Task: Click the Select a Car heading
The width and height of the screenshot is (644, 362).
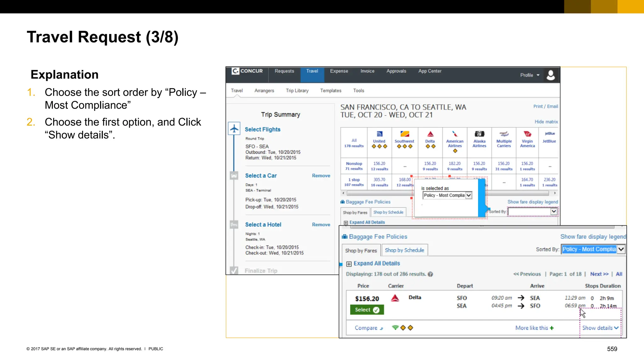Action: click(261, 176)
